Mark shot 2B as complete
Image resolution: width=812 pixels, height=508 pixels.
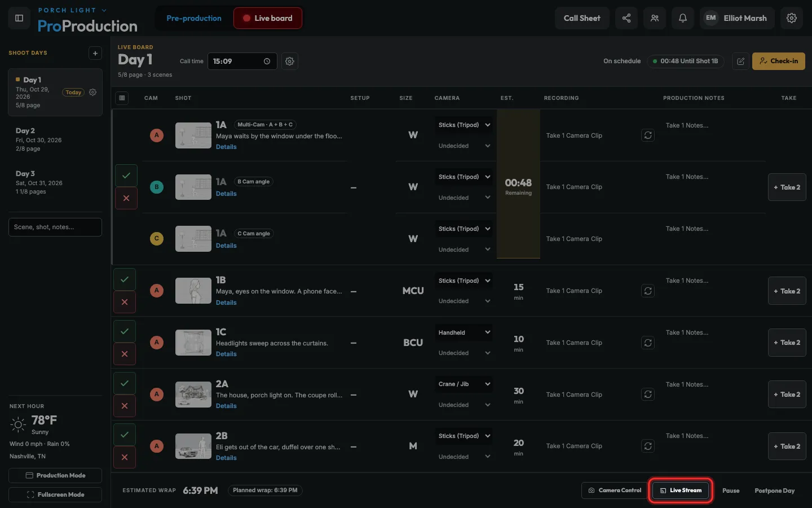(125, 435)
